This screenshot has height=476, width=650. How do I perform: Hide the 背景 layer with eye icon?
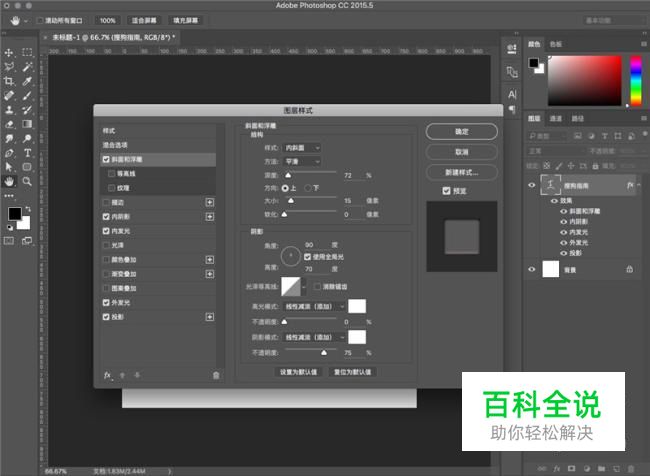532,270
